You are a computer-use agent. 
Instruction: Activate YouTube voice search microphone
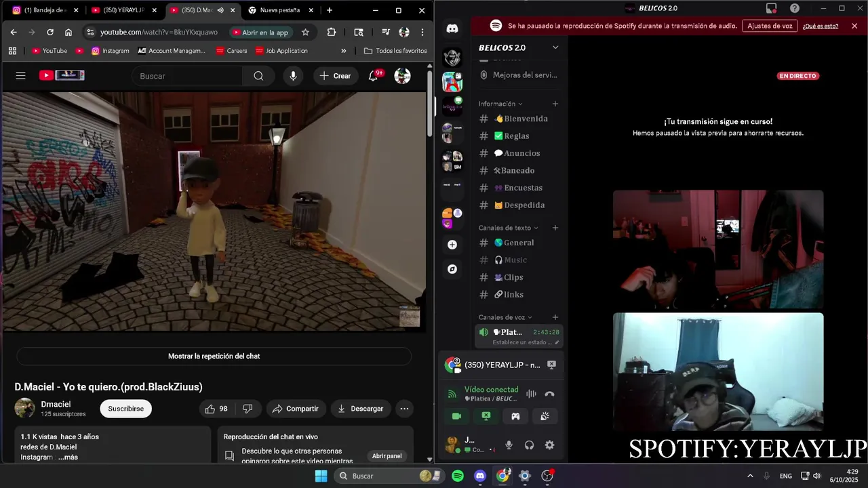pyautogui.click(x=293, y=76)
